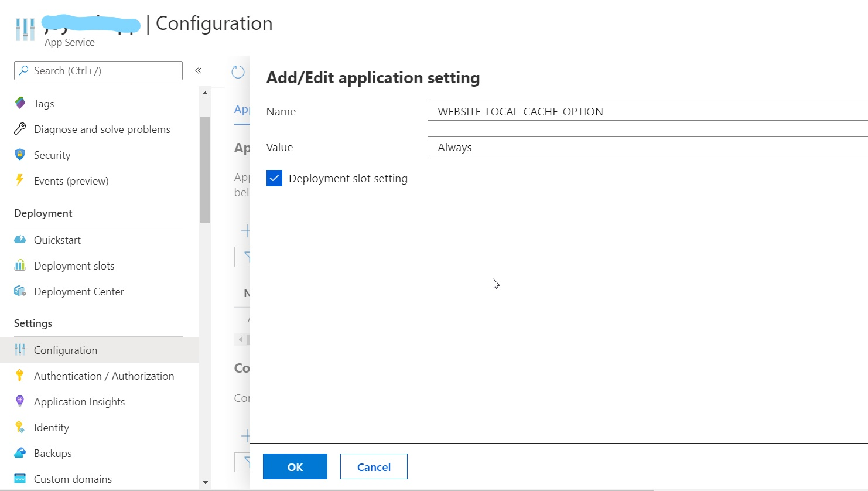Confirm the setting with OK

click(295, 466)
